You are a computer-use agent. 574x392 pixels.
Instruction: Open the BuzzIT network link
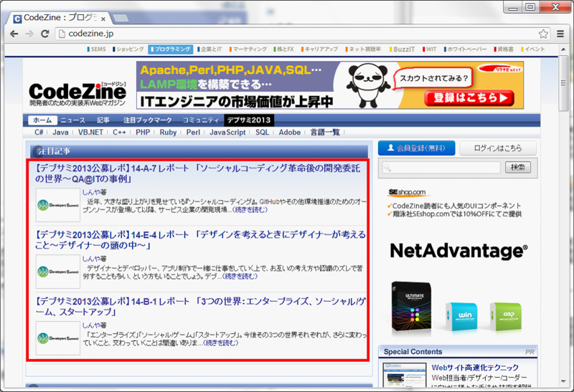(402, 49)
